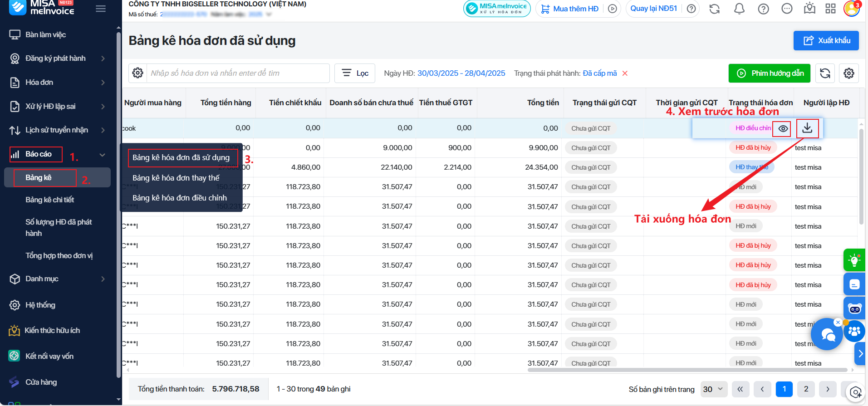Open Tổng hợp theo đơn vị

click(59, 255)
